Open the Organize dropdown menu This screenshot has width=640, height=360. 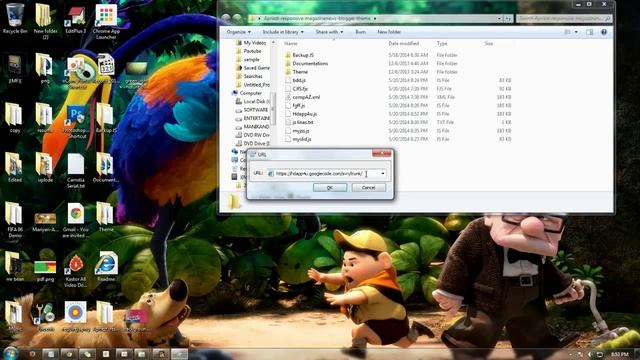tap(239, 32)
